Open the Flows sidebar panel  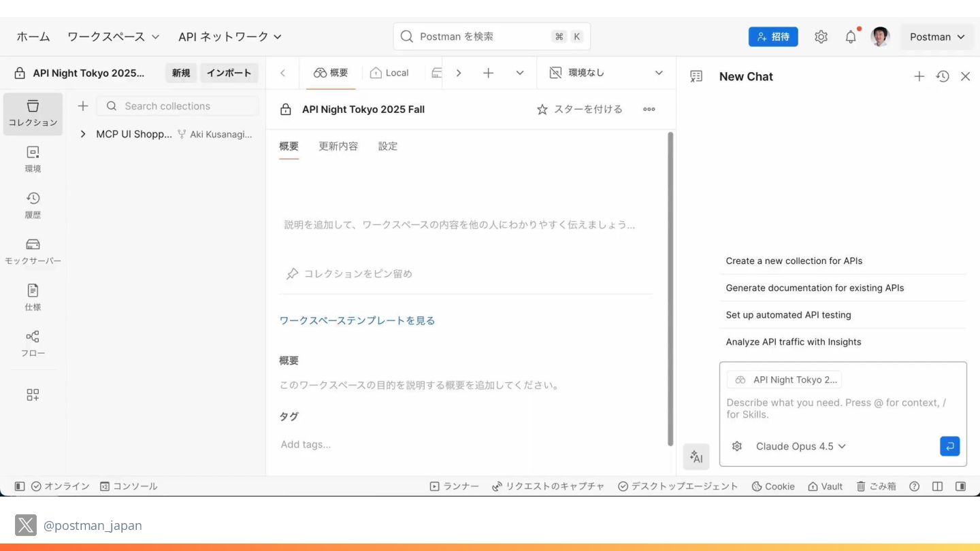click(x=33, y=344)
